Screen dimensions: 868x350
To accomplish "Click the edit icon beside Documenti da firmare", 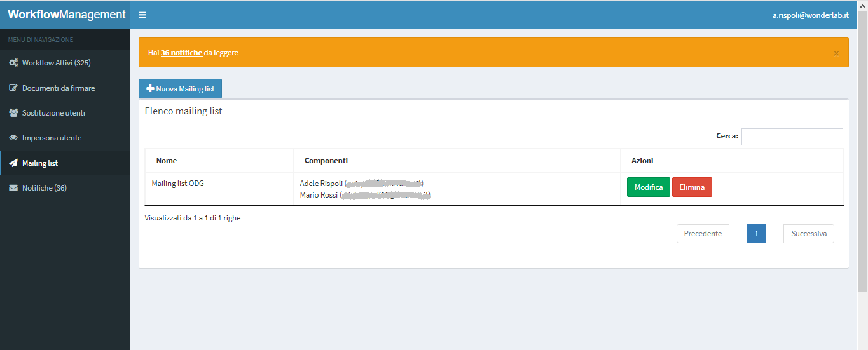I will (x=13, y=88).
